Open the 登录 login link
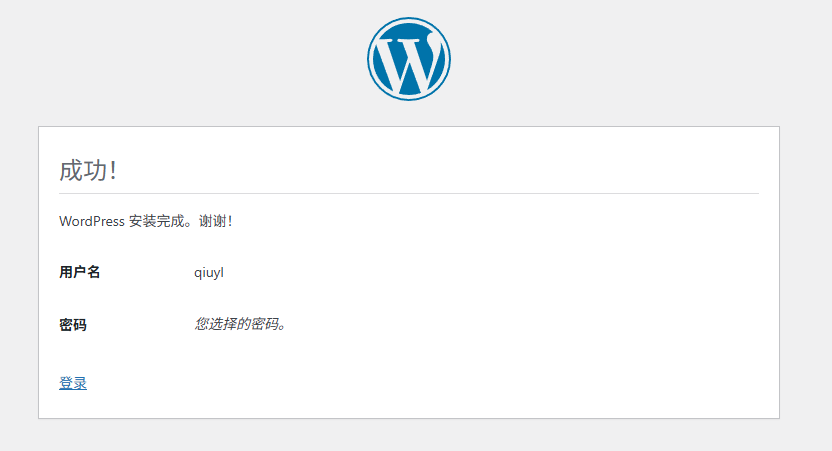The width and height of the screenshot is (832, 451). click(x=73, y=383)
